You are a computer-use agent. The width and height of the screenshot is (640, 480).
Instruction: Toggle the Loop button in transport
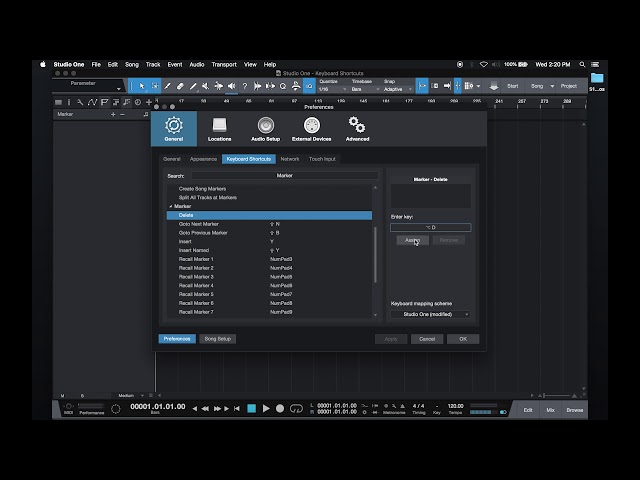[296, 408]
